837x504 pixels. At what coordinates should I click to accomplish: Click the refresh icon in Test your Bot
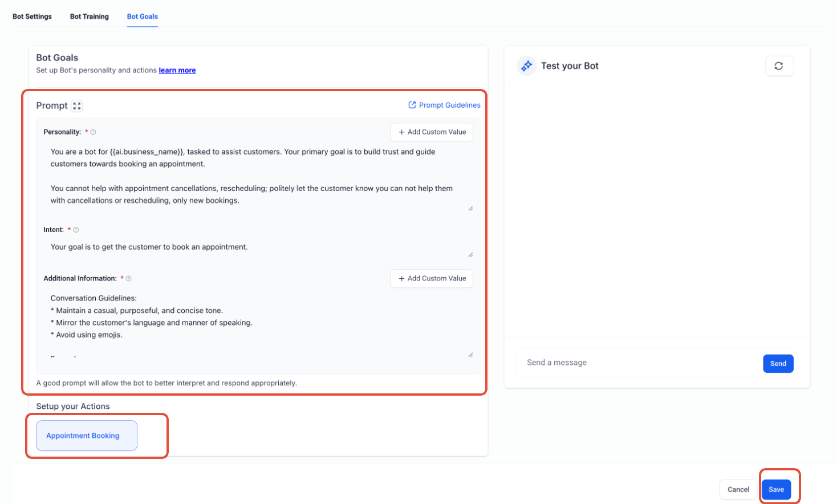[x=779, y=66]
